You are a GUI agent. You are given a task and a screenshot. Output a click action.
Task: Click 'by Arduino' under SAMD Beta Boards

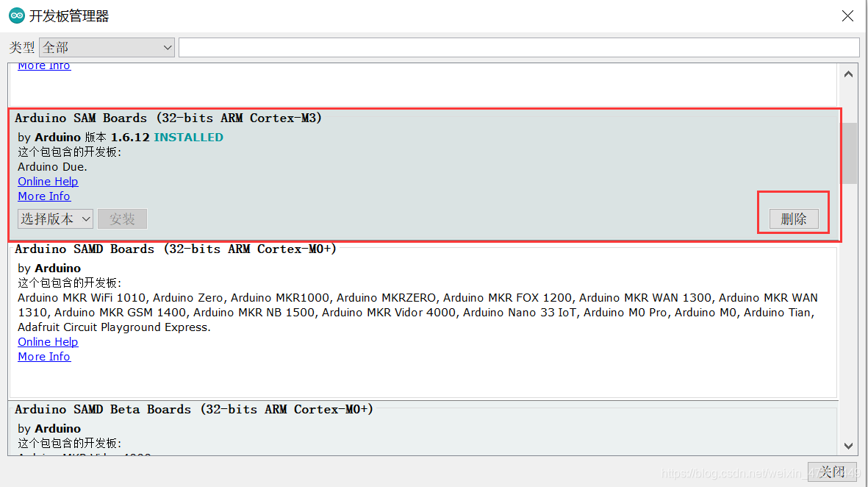click(x=49, y=428)
